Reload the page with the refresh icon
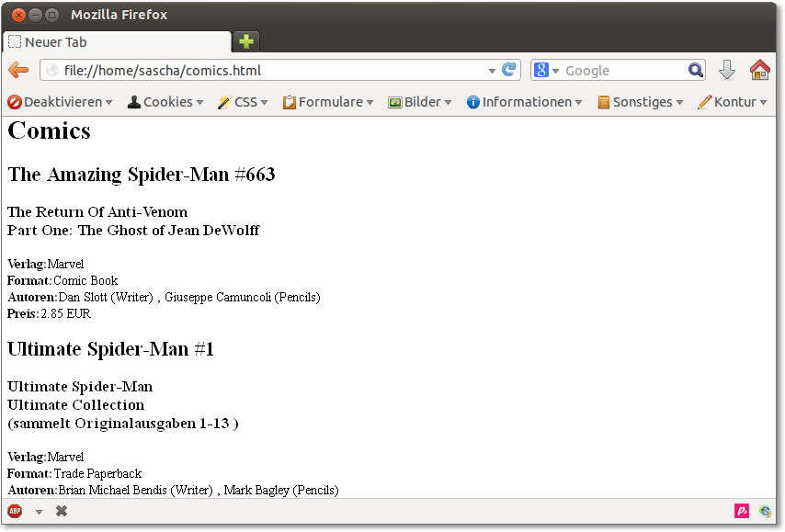 [x=508, y=71]
